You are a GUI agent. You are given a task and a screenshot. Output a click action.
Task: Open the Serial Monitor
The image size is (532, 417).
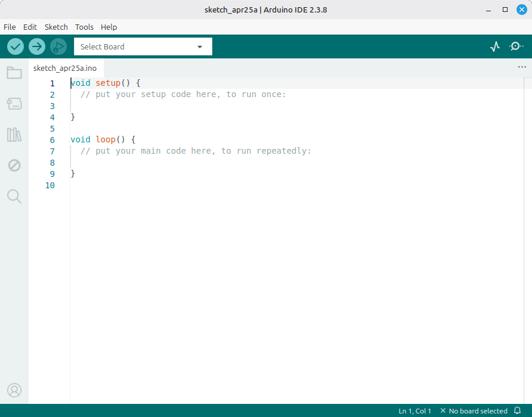click(516, 46)
